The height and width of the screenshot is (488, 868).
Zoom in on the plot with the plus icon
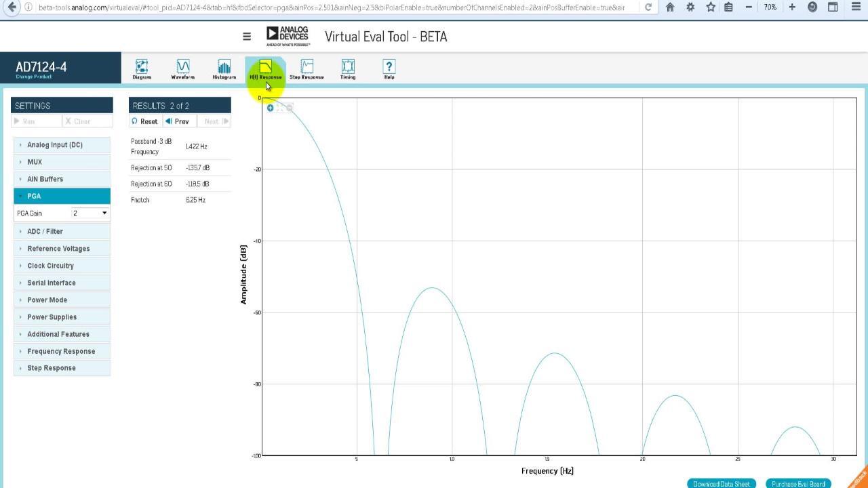coord(270,108)
